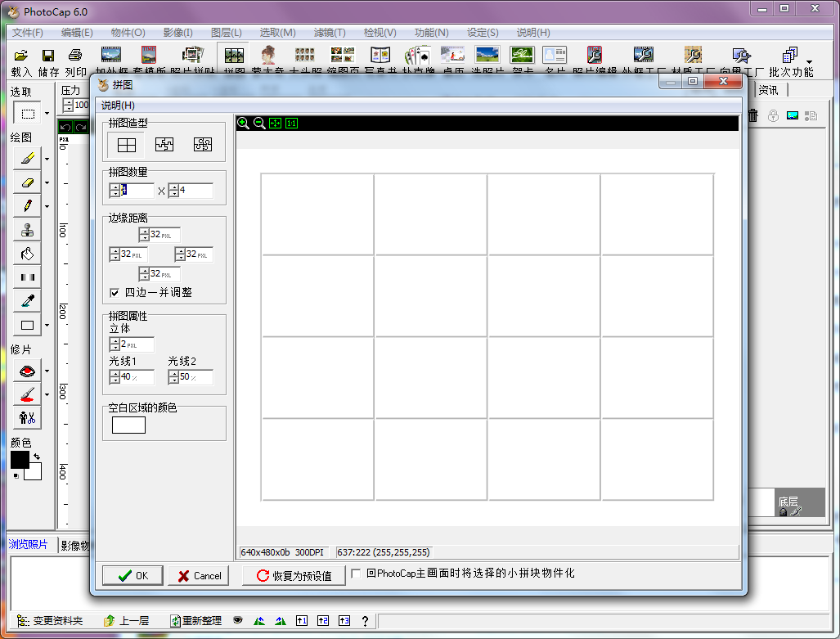Select the red-eye removal tool

coord(27,370)
